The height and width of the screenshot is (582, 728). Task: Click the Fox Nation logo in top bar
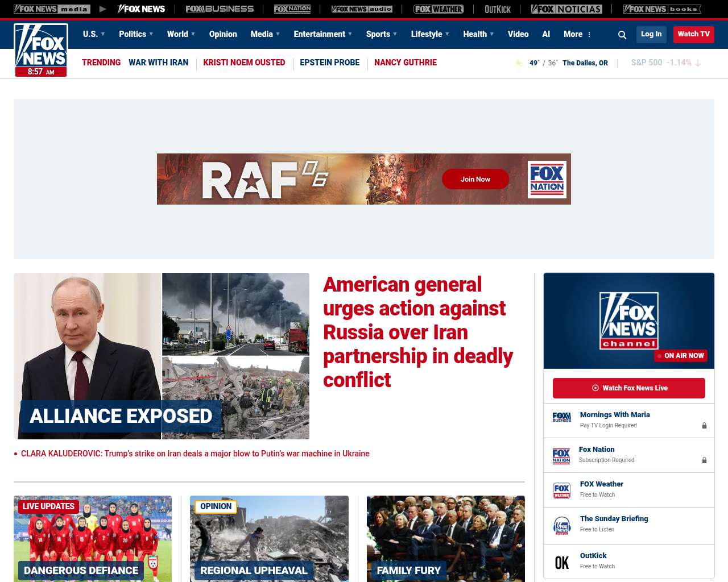click(292, 9)
